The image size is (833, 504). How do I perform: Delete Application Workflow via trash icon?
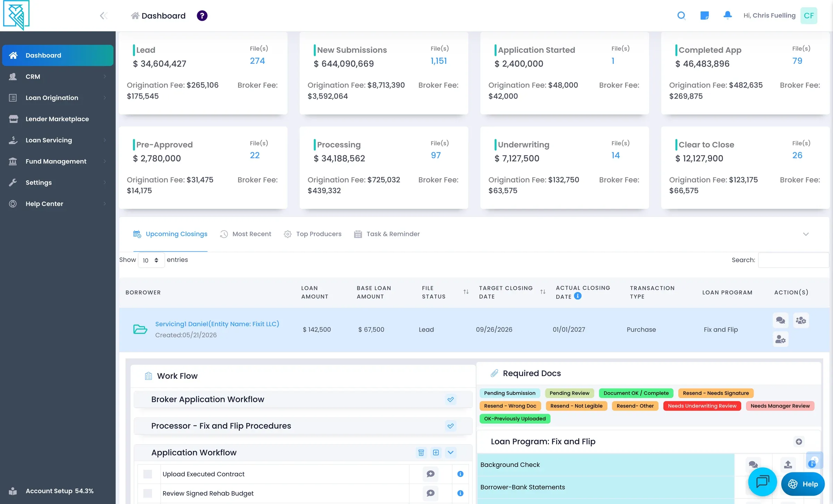pyautogui.click(x=421, y=453)
